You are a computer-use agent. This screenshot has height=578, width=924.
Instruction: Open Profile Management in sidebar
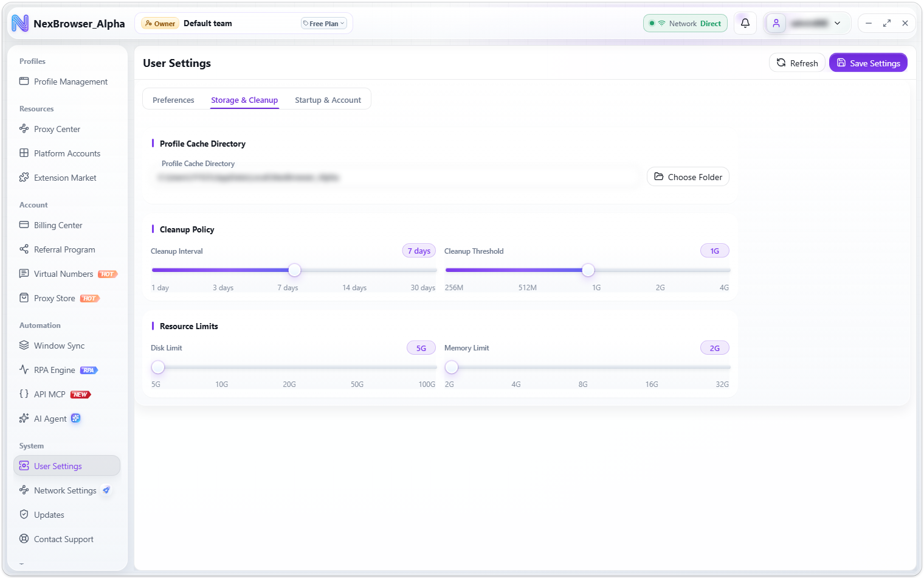click(67, 82)
